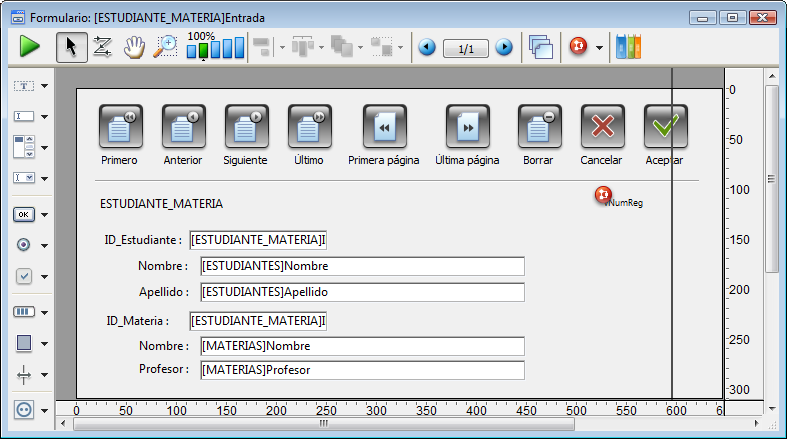The width and height of the screenshot is (787, 439).
Task: Set zoom using the 100% level bars
Action: click(x=215, y=48)
